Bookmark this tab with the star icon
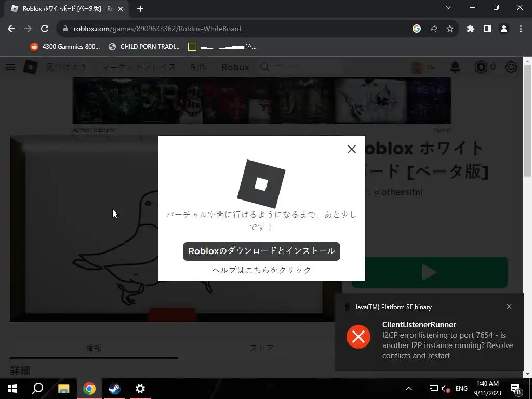This screenshot has width=532, height=399. [x=450, y=29]
